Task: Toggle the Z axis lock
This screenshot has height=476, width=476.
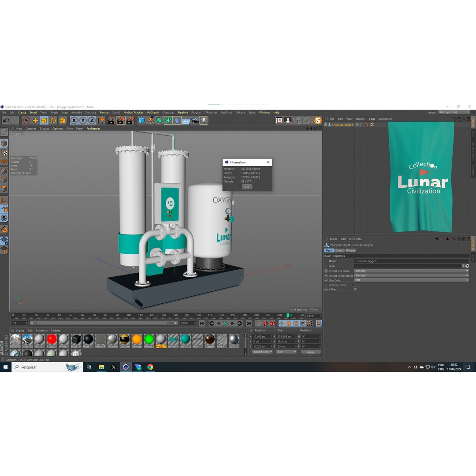Action: click(92, 120)
